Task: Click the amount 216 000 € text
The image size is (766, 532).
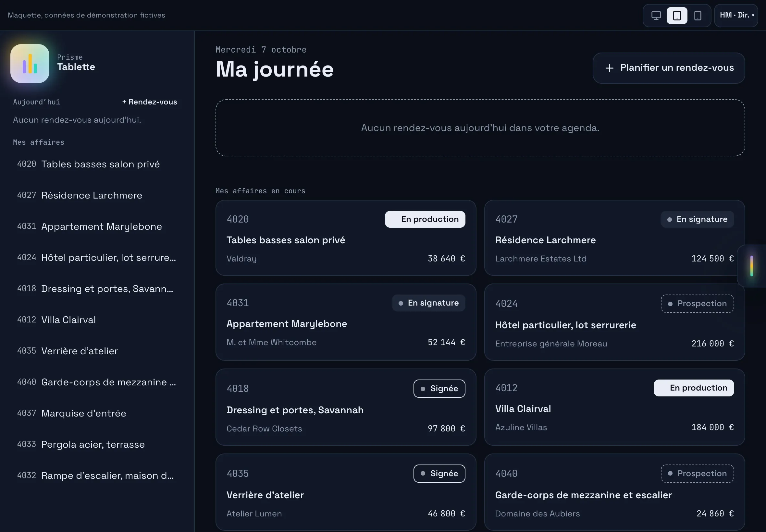Action: (712, 344)
